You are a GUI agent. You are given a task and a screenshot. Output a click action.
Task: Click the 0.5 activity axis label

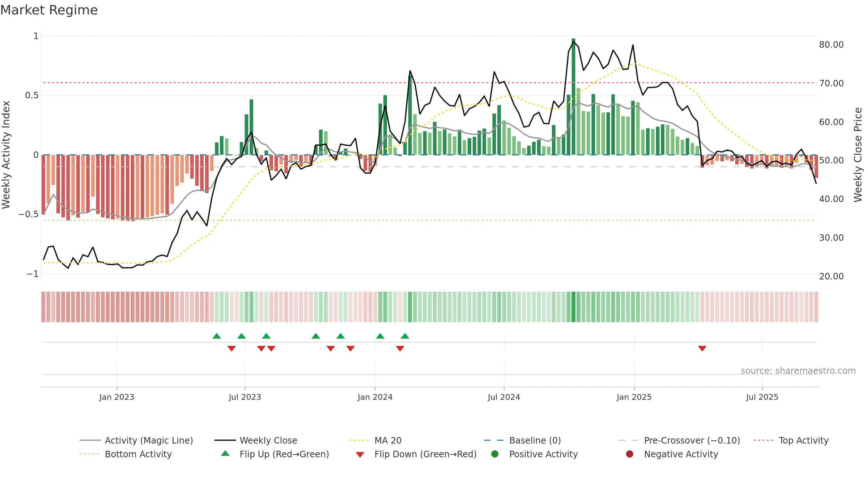[x=31, y=95]
